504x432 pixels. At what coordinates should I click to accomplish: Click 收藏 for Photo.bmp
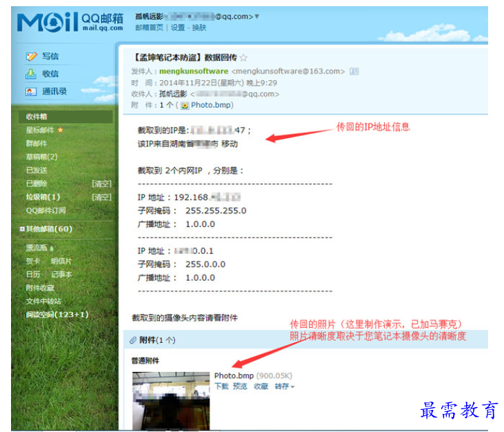[261, 386]
